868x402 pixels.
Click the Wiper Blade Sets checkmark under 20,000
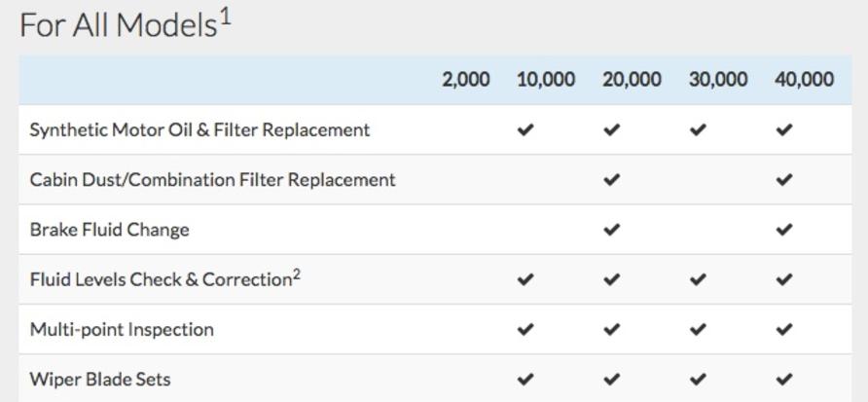click(x=611, y=379)
